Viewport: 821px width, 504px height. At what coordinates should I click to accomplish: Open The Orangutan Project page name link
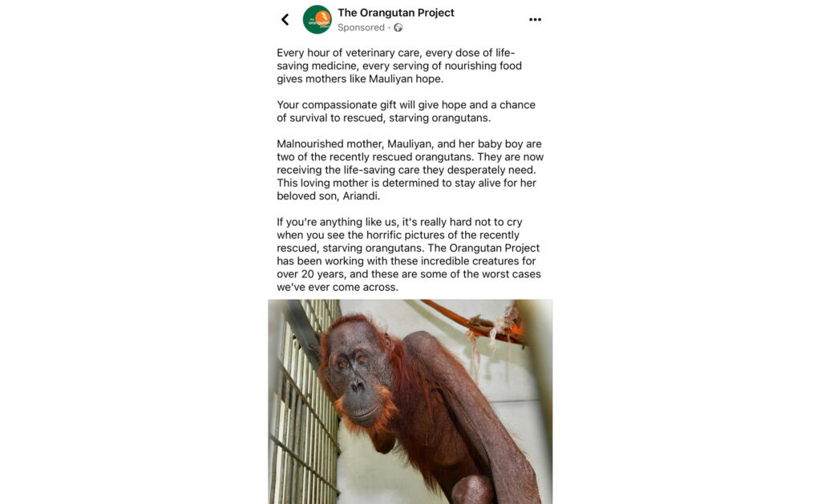click(396, 13)
